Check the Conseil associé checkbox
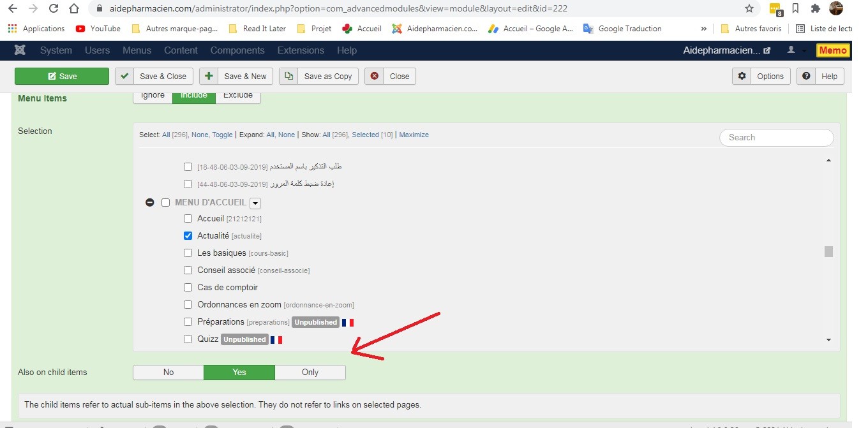Screen dimensions: 868x428 click(188, 270)
